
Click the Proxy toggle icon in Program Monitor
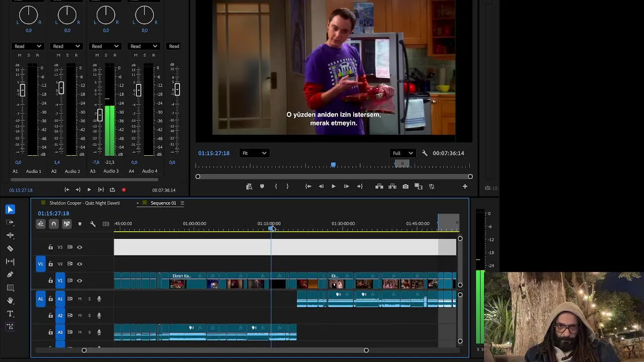(x=431, y=187)
